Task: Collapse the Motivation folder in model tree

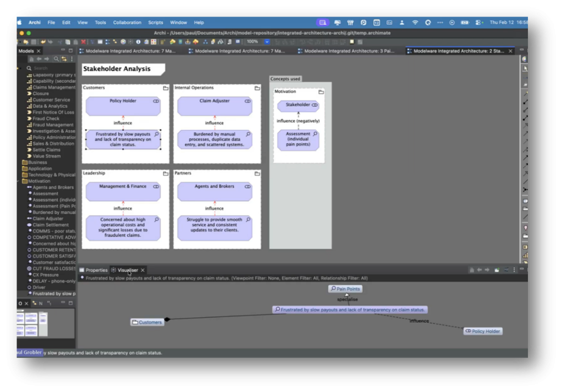Action: [19, 181]
